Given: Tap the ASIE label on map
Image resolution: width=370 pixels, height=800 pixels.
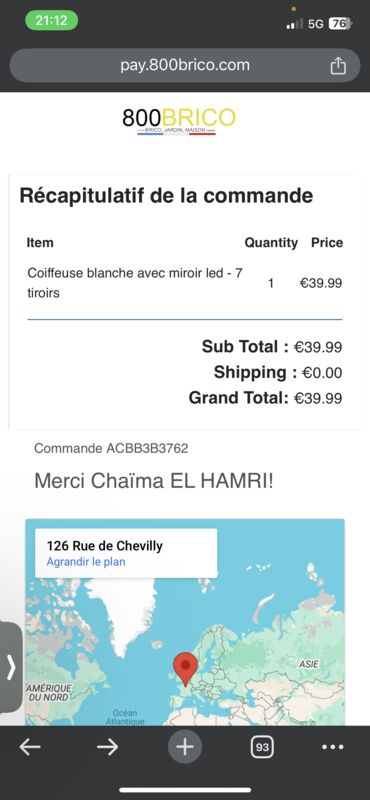Looking at the screenshot, I should pyautogui.click(x=309, y=664).
